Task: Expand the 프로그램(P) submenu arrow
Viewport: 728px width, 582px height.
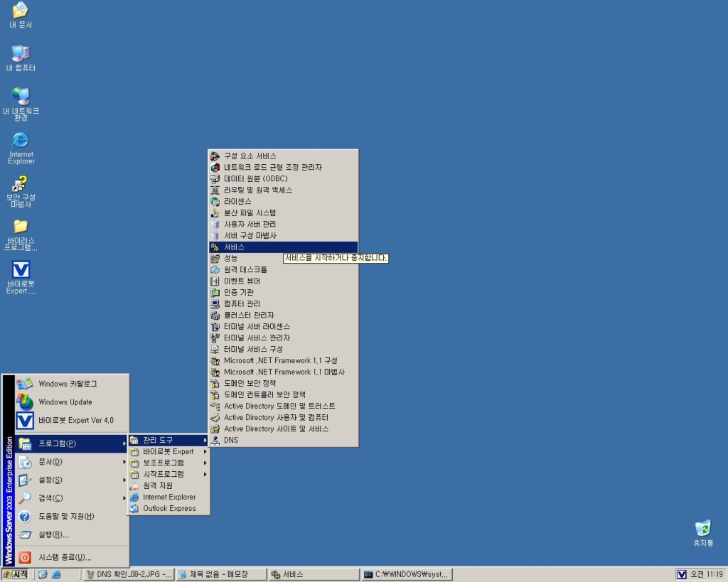Action: point(124,443)
